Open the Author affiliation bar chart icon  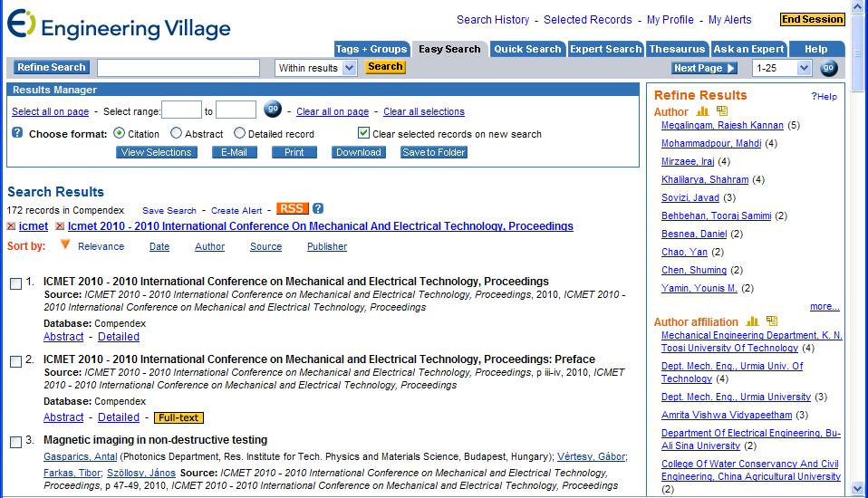[x=752, y=321]
